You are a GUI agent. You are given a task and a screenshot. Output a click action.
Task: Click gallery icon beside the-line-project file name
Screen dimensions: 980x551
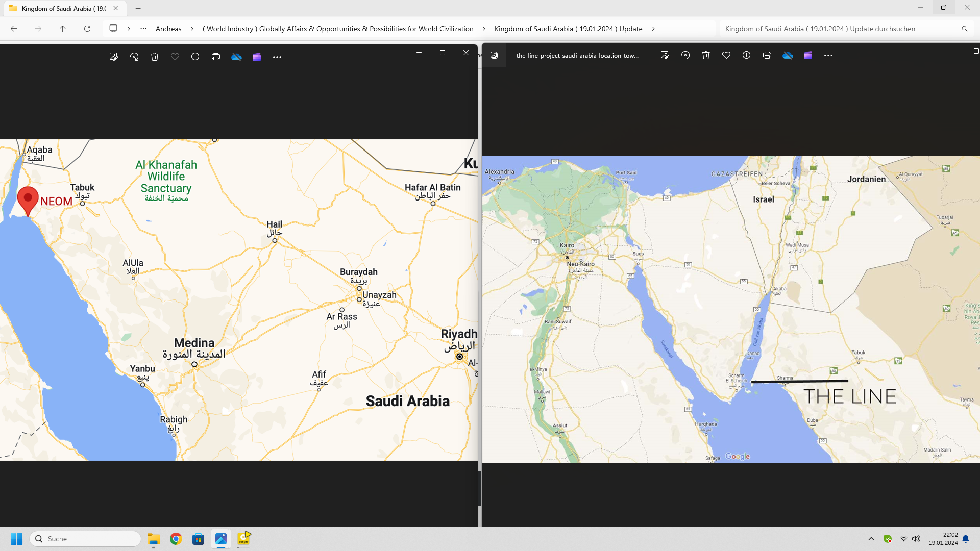[x=494, y=55]
